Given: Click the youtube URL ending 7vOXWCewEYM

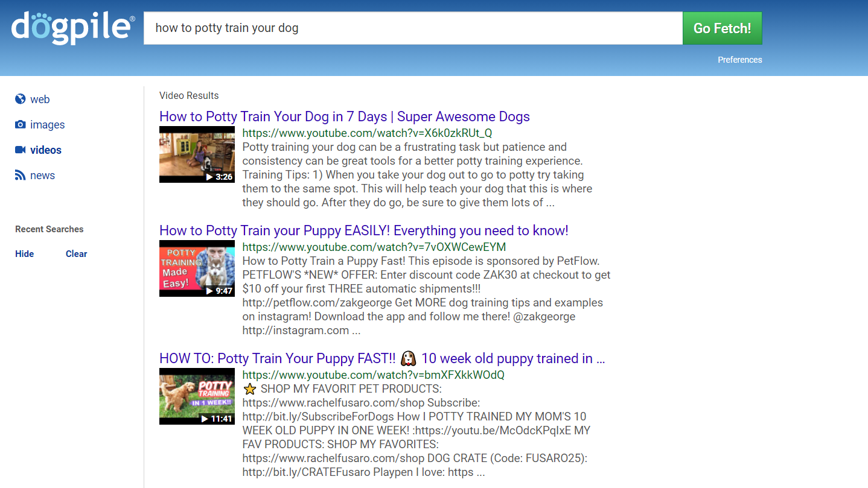Looking at the screenshot, I should coord(374,247).
